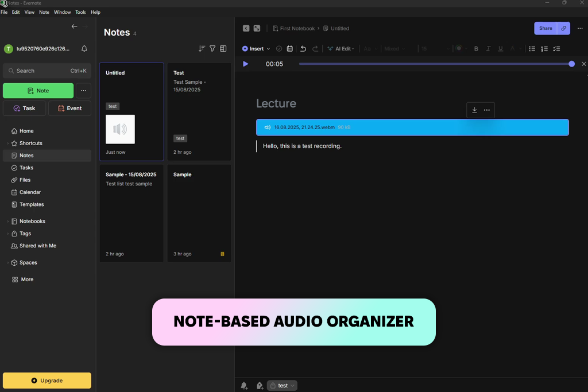588x392 pixels.
Task: Open more create options beside Note button
Action: pyautogui.click(x=84, y=91)
